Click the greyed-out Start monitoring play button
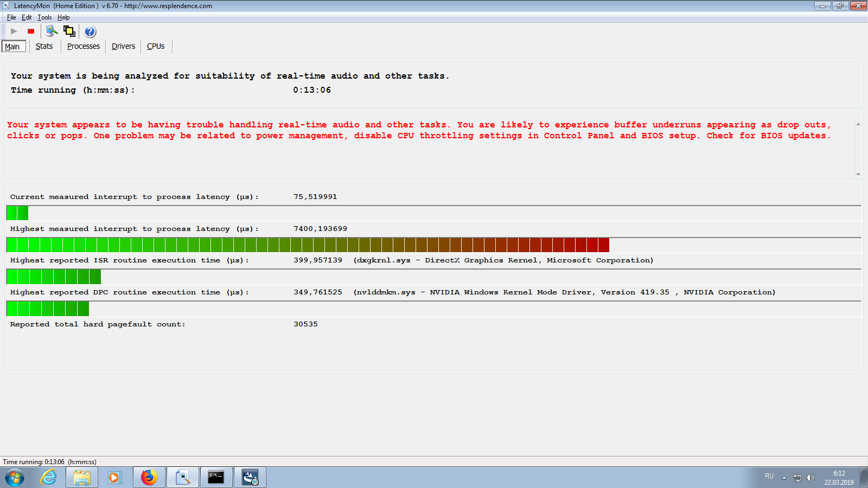The image size is (868, 488). 14,31
